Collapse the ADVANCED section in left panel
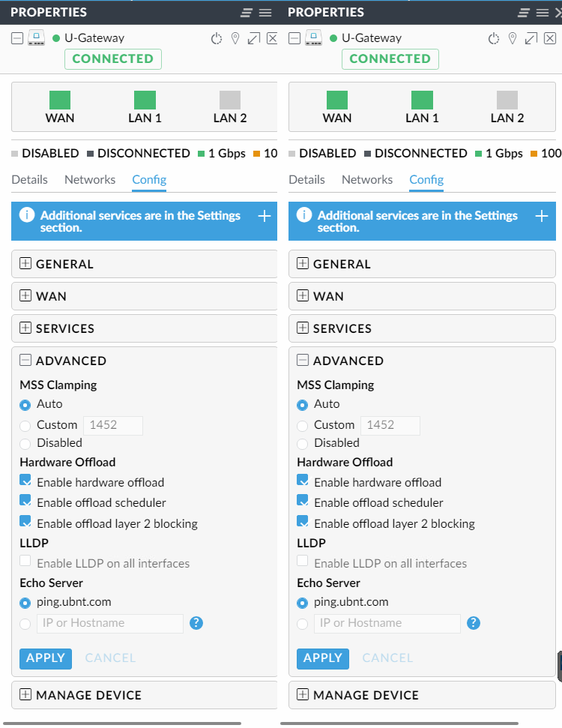 coord(25,361)
